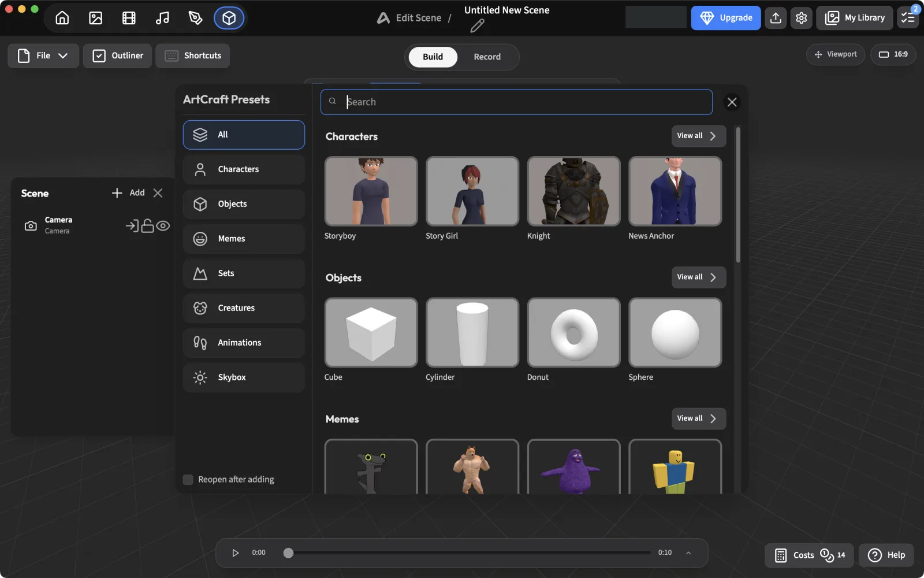Rename scene using pencil edit icon
The image size is (924, 578).
477,26
